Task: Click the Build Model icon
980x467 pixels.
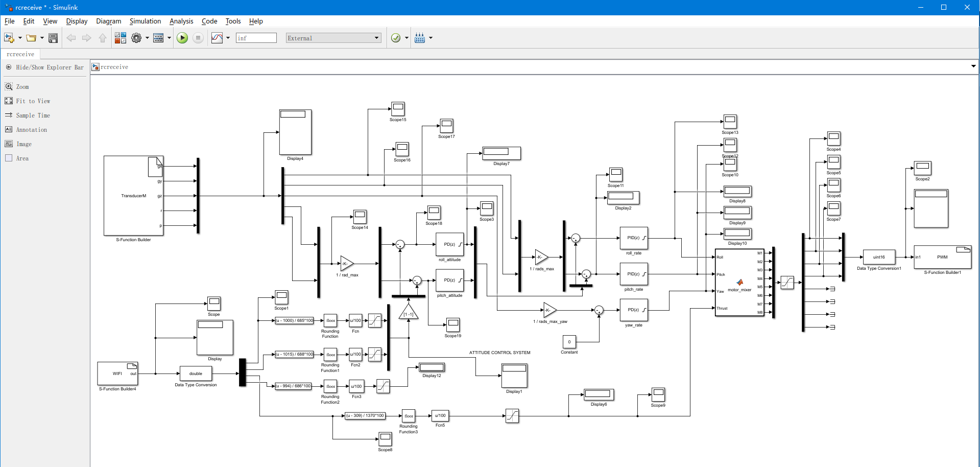Action: tap(420, 38)
